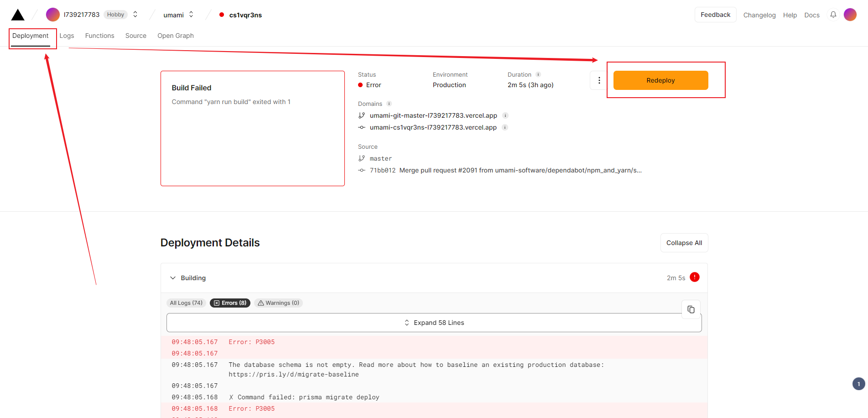
Task: Click the Duration info icon
Action: point(538,74)
